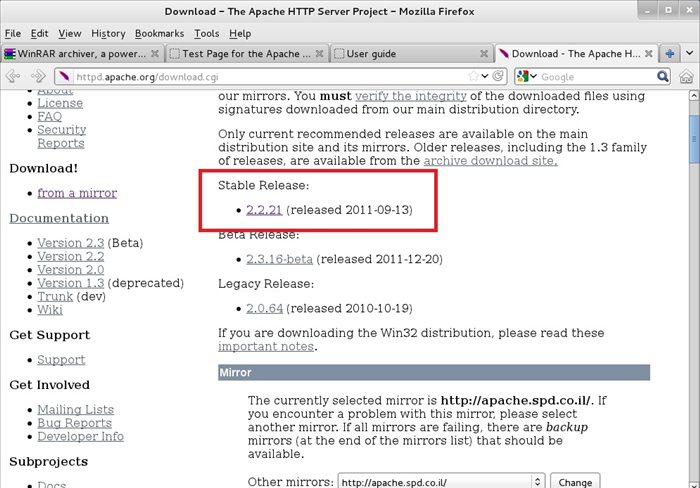Open the Tools menu
The image size is (700, 488).
[207, 33]
